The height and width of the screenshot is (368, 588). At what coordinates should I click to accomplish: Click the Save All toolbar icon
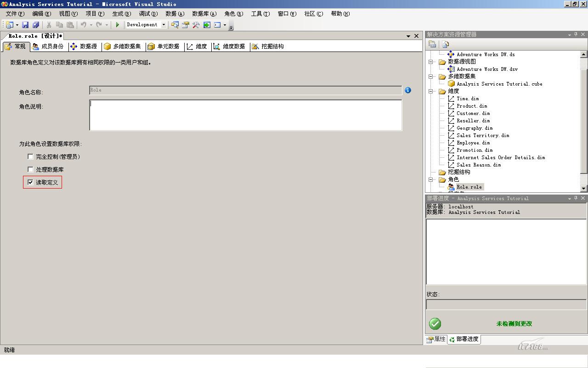click(36, 25)
